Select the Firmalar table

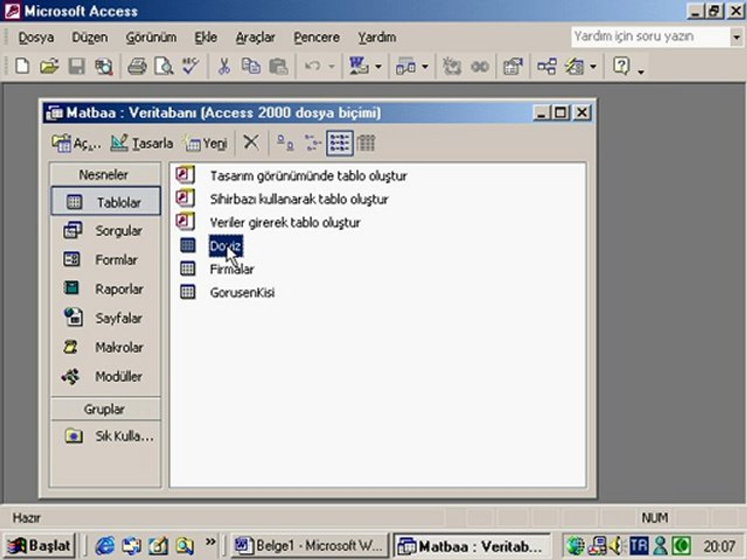coord(231,269)
